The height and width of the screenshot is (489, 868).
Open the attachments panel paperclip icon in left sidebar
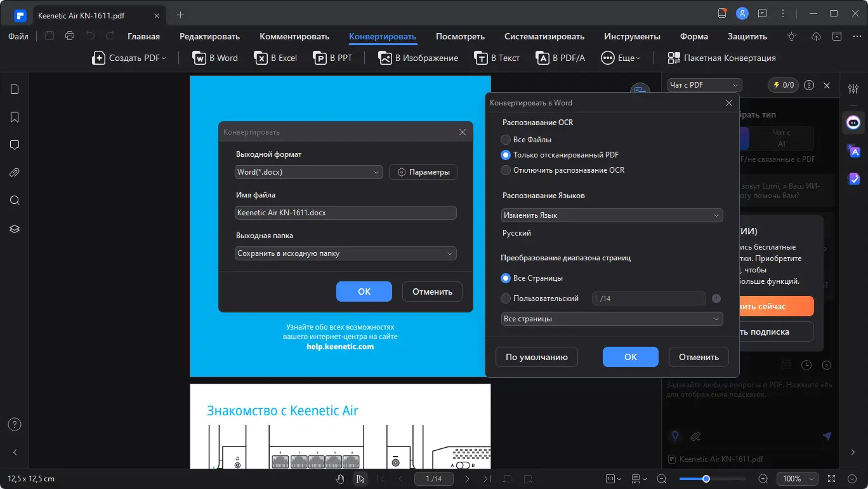pyautogui.click(x=15, y=173)
